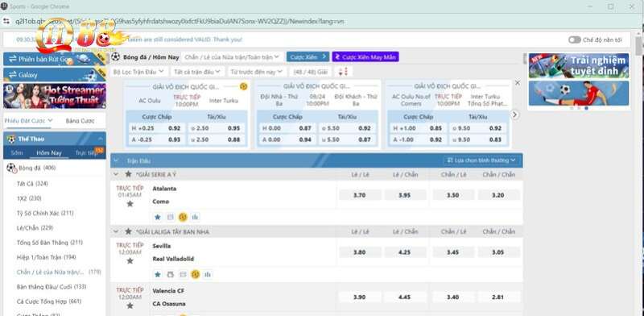Click the scoreboard icon under Real Valladolid
This screenshot has width=644, height=316.
pyautogui.click(x=184, y=274)
